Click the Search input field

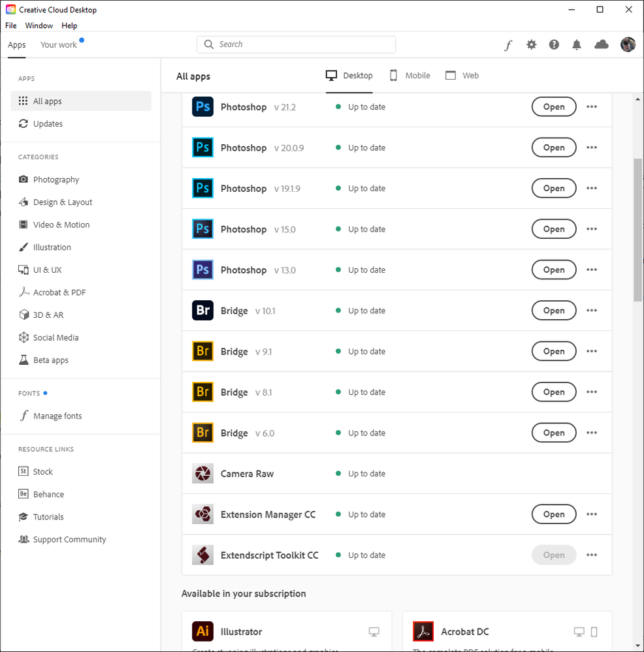point(296,44)
